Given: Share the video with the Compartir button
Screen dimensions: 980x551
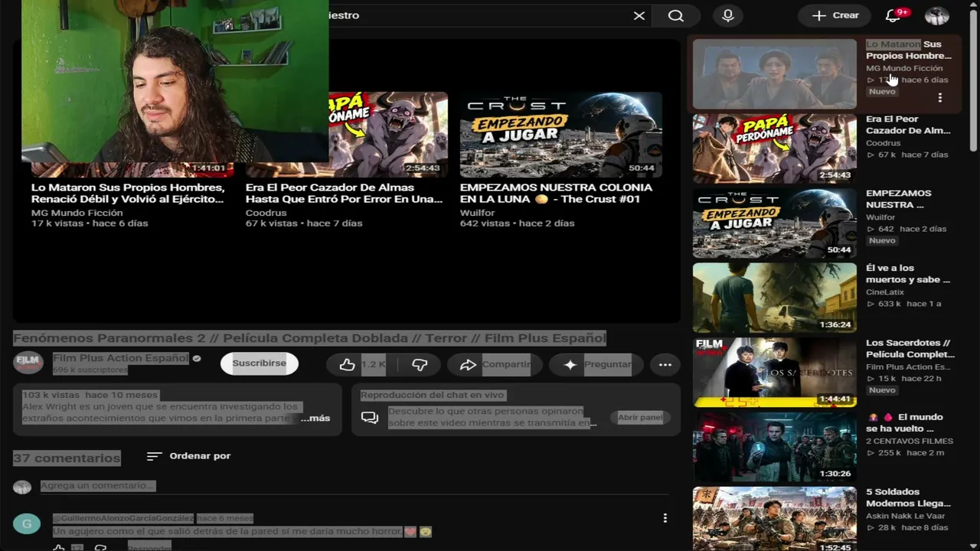Looking at the screenshot, I should click(495, 364).
